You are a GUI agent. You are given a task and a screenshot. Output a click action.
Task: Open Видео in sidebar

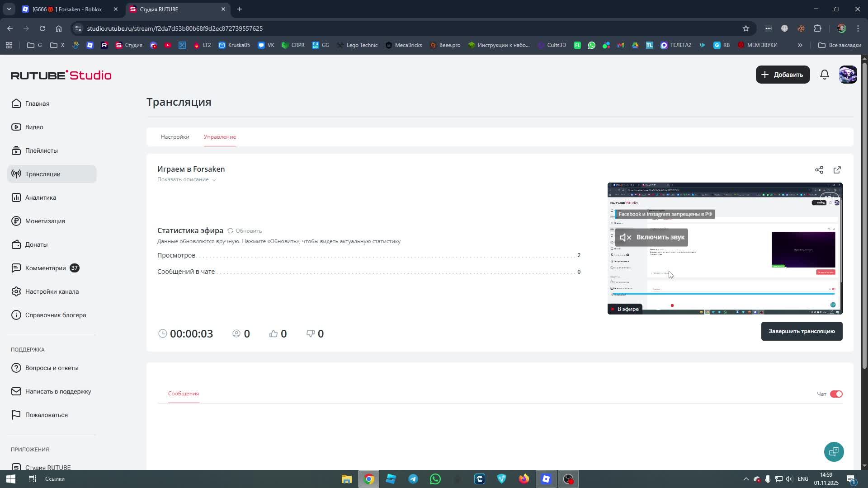pyautogui.click(x=52, y=127)
